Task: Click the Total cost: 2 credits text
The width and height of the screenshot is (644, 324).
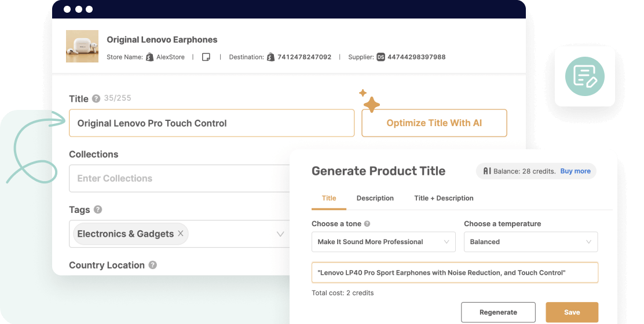Action: point(342,293)
